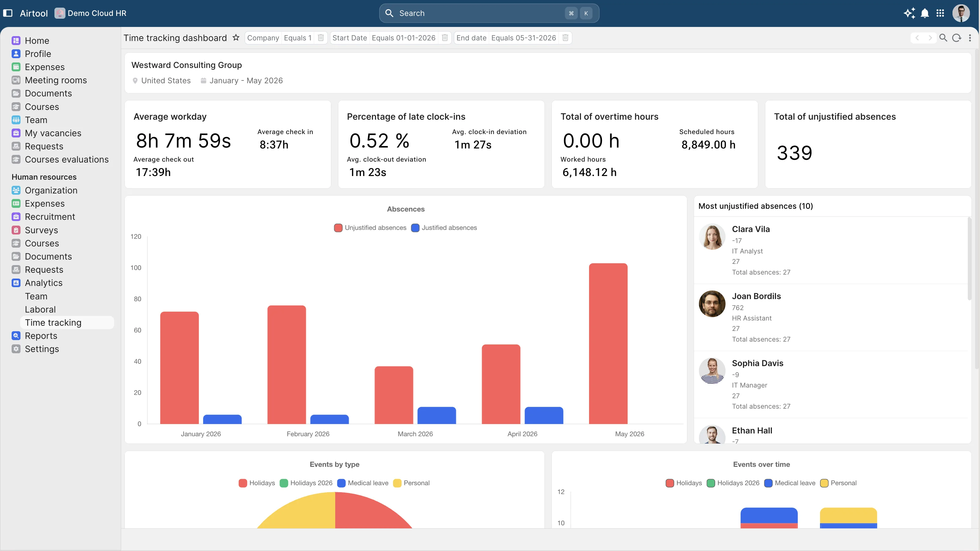Click Requests icon under Human resources
The height and width of the screenshot is (551, 980).
pyautogui.click(x=16, y=270)
